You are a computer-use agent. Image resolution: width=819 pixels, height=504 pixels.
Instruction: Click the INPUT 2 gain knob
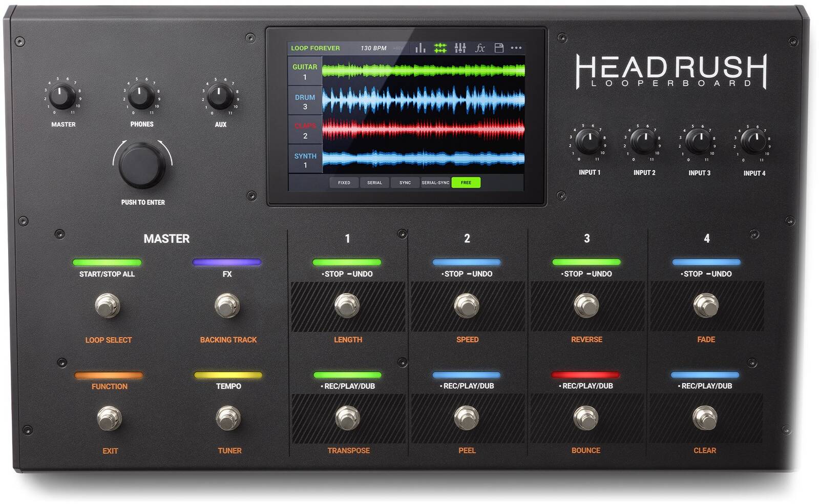pos(643,141)
